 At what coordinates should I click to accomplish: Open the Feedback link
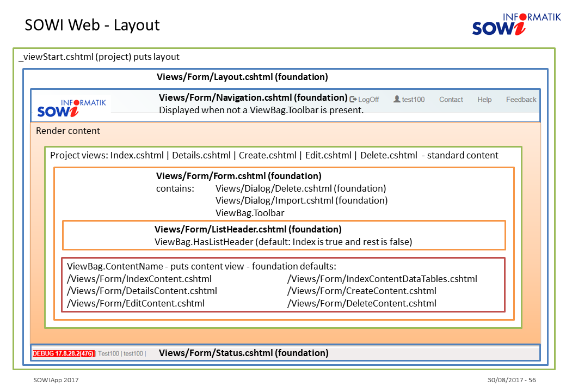(x=521, y=100)
